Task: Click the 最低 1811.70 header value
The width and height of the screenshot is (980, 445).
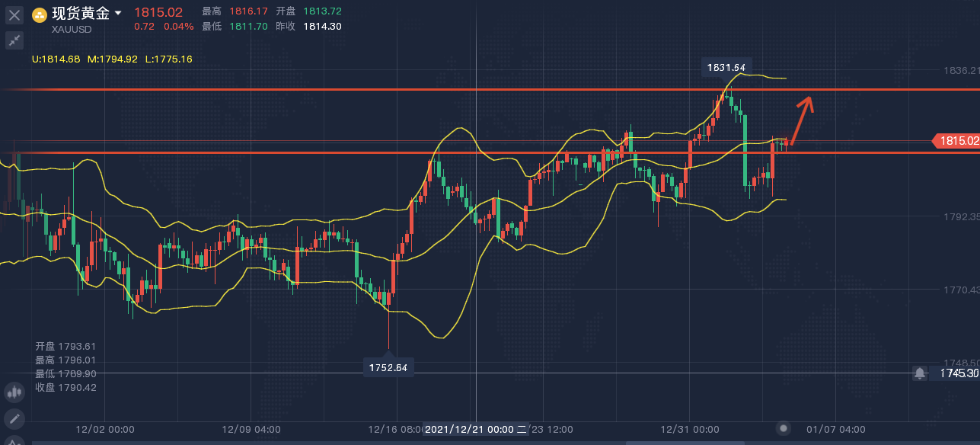Action: pos(235,26)
